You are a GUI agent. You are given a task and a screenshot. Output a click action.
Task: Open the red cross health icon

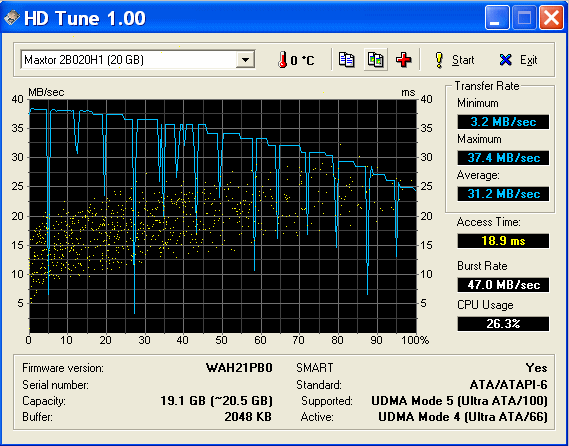click(404, 60)
